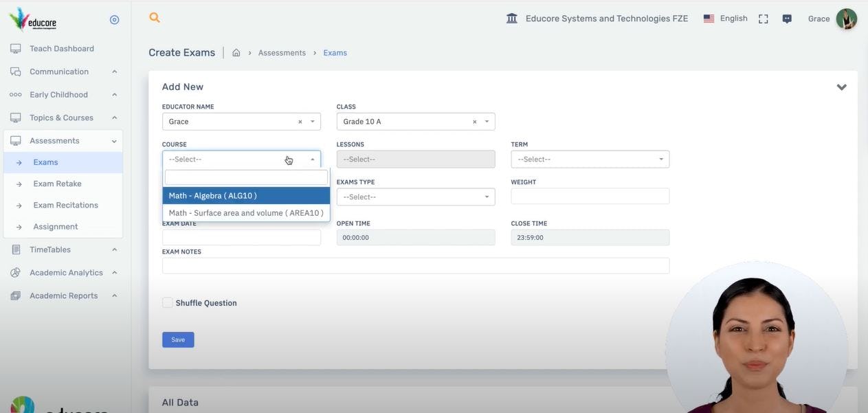
Task: Select Math - Algebra ( ALG10 ) option
Action: (246, 196)
